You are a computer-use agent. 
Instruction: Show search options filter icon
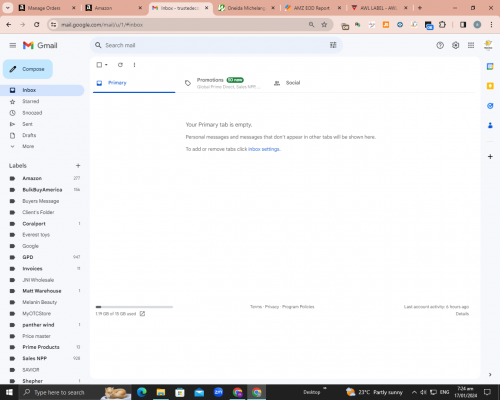coord(333,45)
